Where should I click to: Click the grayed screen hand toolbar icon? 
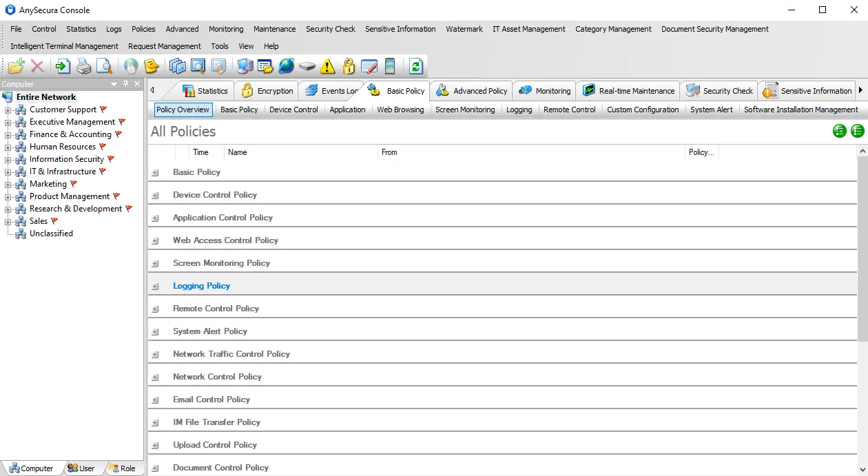pos(218,66)
